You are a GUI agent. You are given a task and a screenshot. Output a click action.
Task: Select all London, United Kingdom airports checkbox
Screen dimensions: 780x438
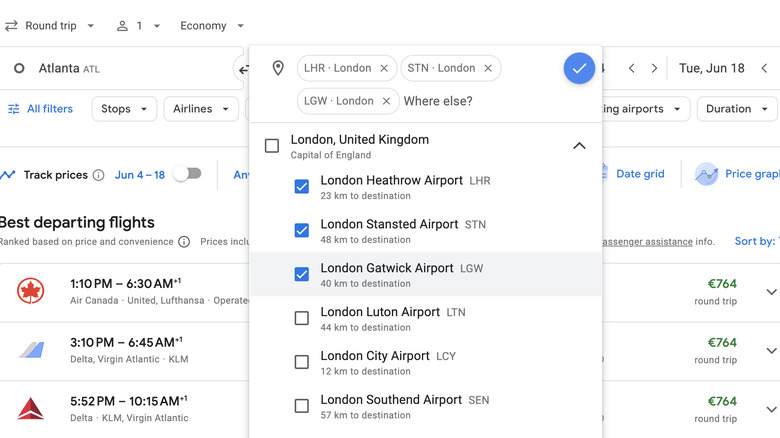click(x=272, y=146)
